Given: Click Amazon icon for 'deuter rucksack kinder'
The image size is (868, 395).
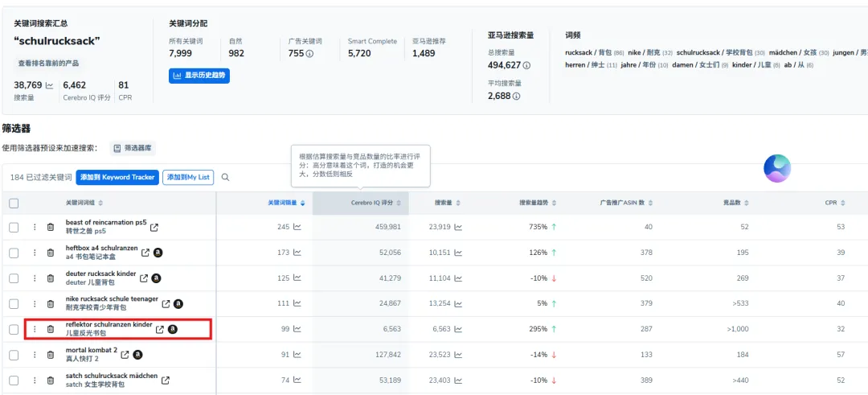Looking at the screenshot, I should click(156, 278).
